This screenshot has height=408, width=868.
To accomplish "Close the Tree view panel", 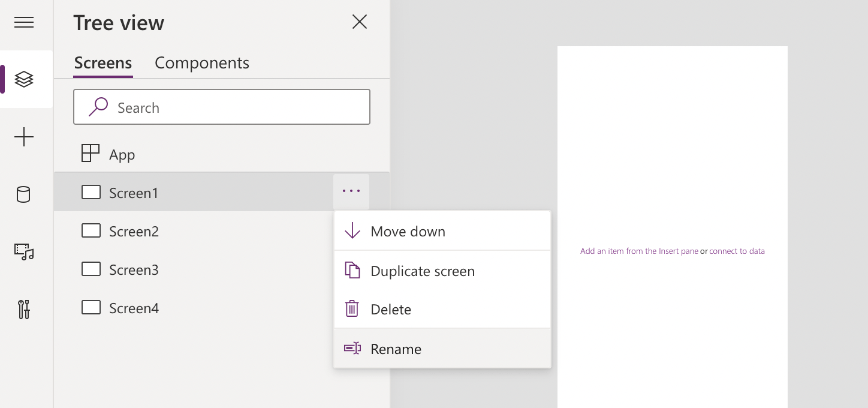I will tap(360, 22).
